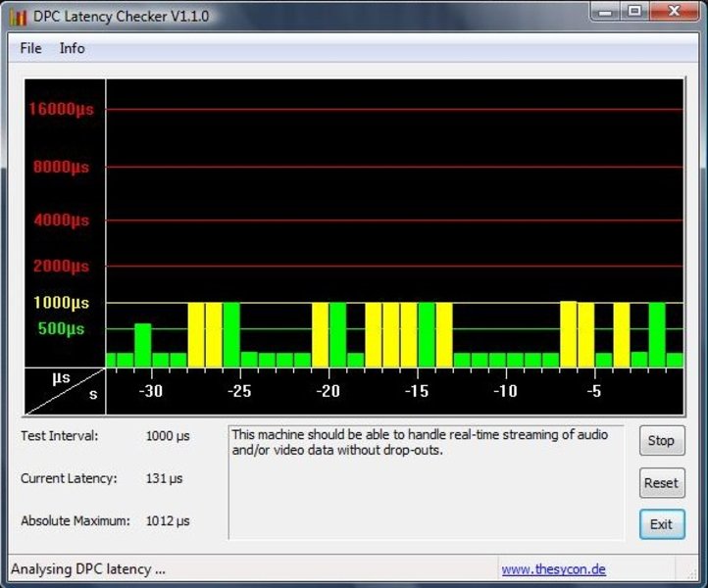
Task: Click inside the real-time streaming message box
Action: (426, 482)
